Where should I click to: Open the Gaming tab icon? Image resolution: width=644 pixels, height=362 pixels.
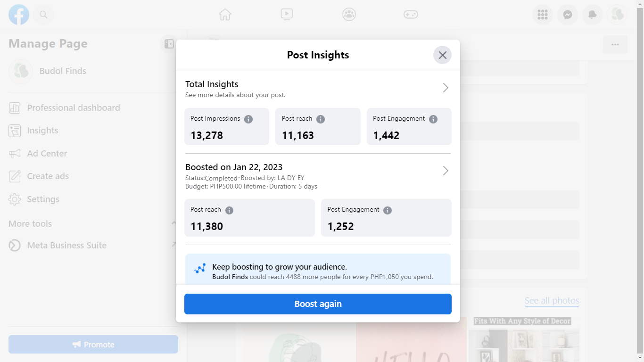[x=411, y=15]
